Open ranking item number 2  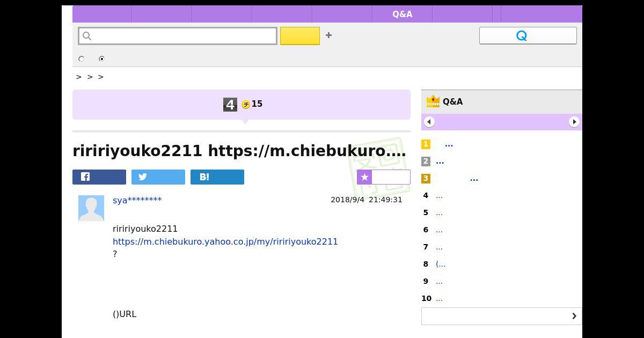[x=440, y=161]
